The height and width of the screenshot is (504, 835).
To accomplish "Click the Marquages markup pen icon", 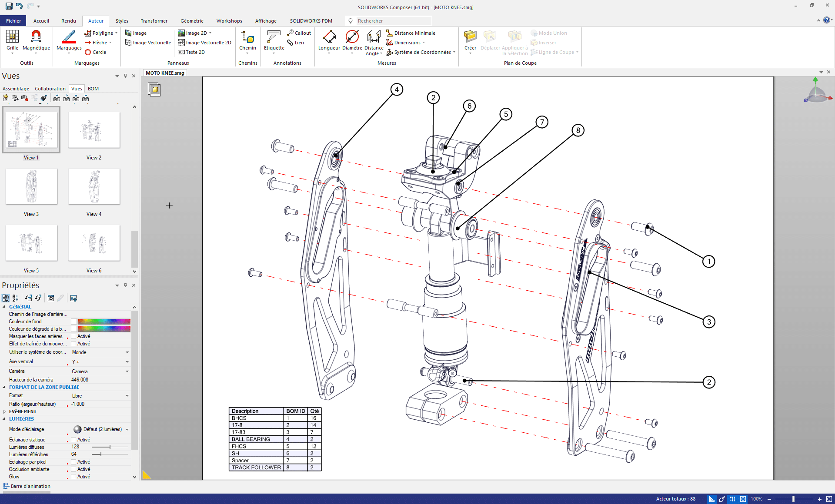I will [69, 37].
